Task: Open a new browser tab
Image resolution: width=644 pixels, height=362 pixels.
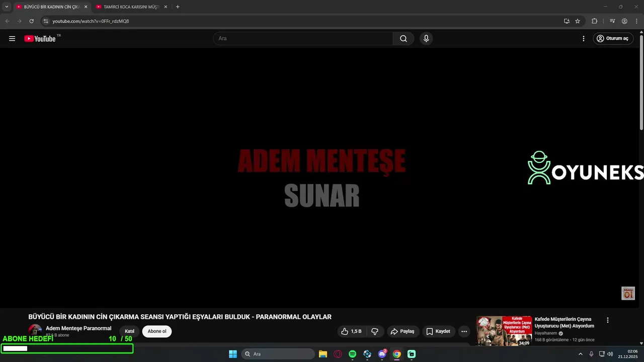Action: 178,7
